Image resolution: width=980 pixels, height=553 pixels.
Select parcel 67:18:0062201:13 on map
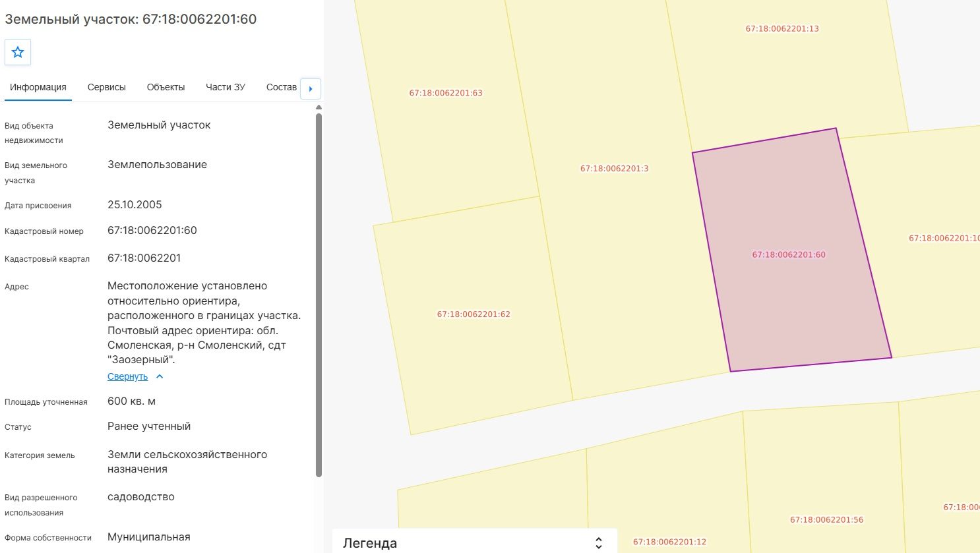[x=782, y=29]
